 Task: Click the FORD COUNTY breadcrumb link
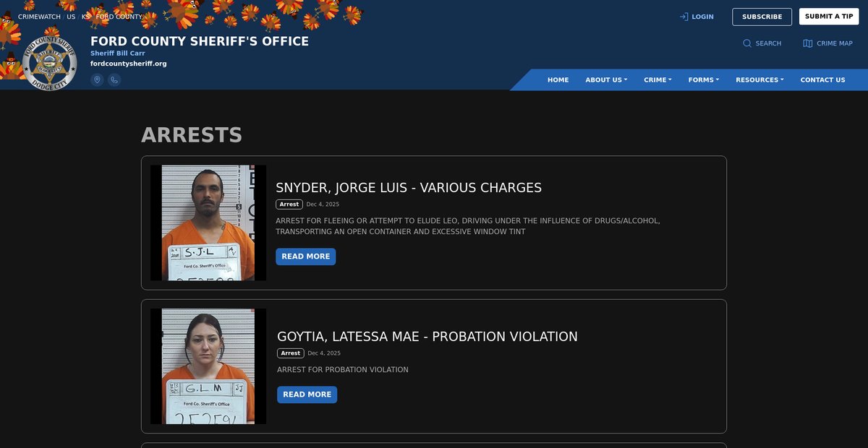tap(119, 17)
